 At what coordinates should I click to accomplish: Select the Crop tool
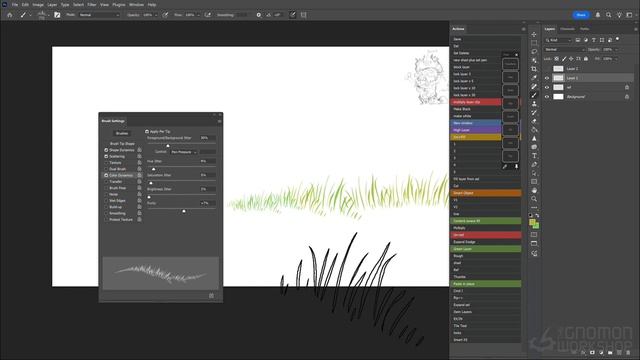tap(534, 69)
